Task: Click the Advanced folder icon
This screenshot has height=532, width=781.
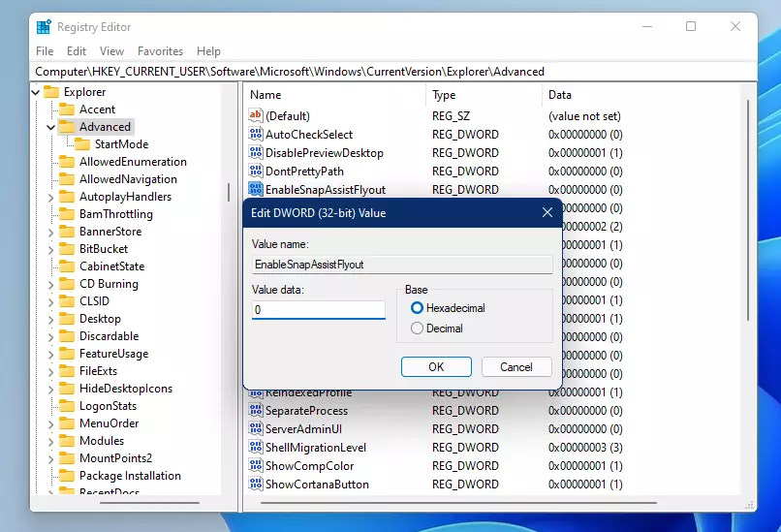Action: click(67, 127)
